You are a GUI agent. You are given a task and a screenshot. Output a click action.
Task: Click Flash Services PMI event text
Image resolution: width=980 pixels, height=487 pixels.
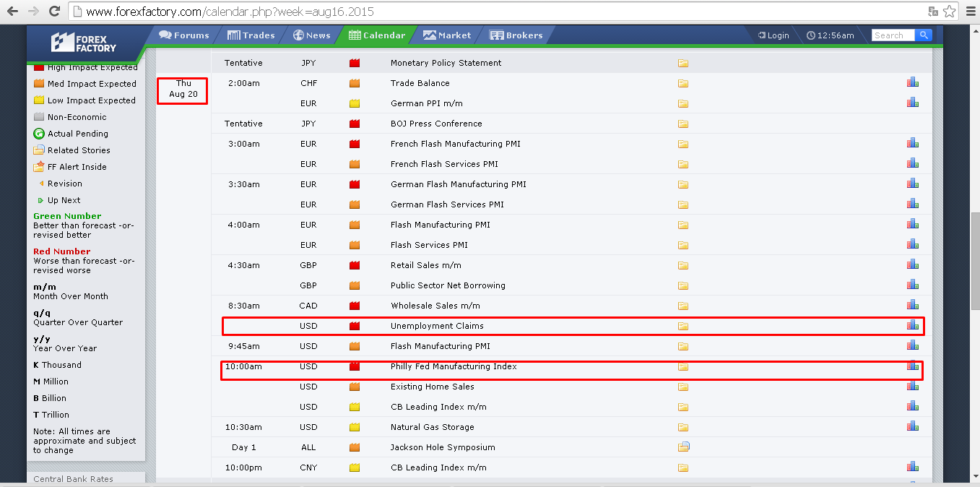tap(429, 246)
